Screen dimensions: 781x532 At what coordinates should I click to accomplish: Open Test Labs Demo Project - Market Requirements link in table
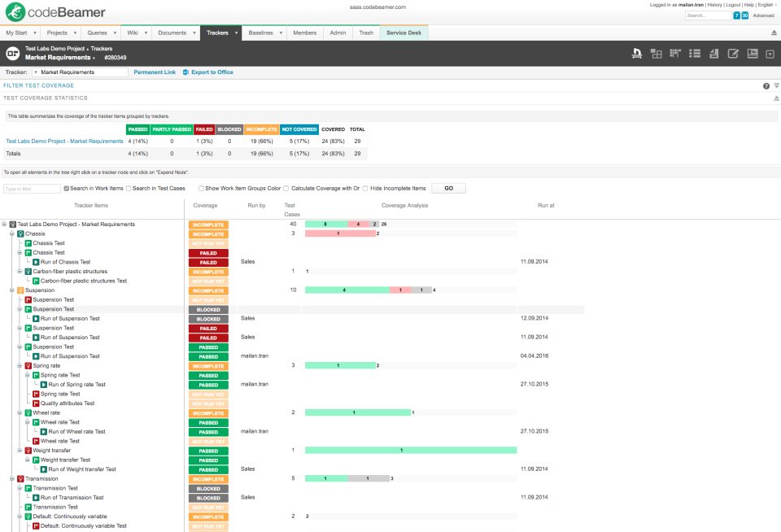coord(65,142)
